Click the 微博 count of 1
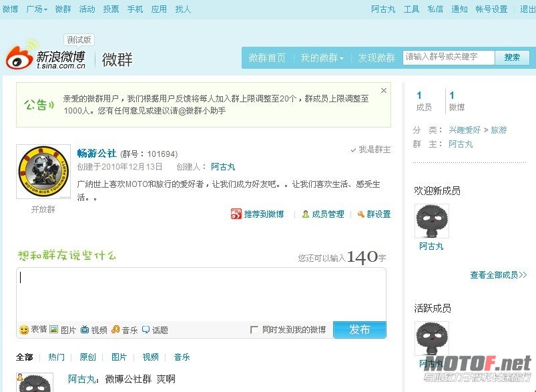 coord(452,95)
